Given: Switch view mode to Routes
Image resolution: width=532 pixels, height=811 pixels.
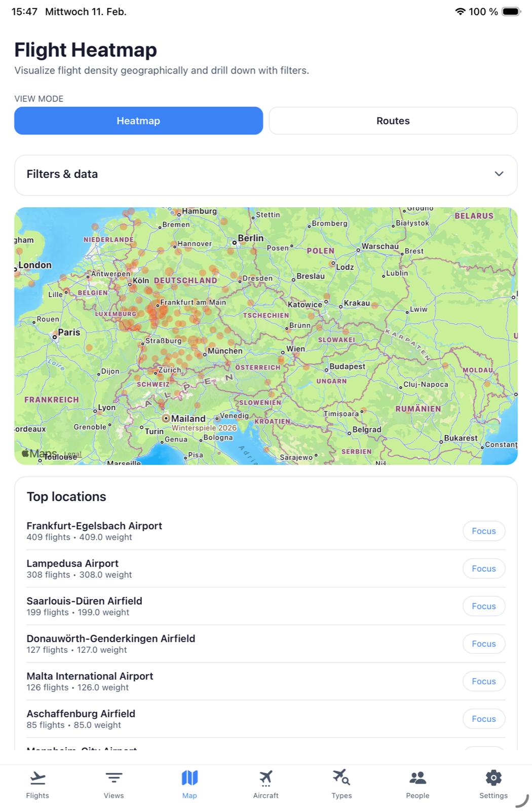Looking at the screenshot, I should pos(393,121).
